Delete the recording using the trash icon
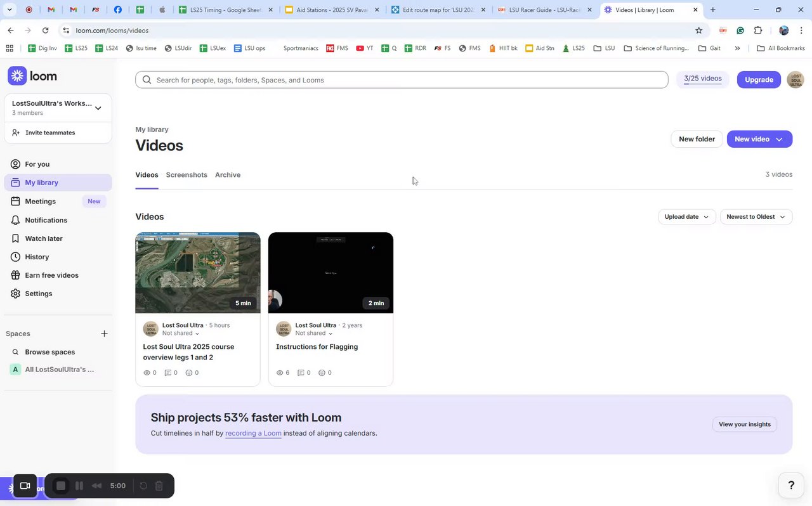 coord(159,486)
